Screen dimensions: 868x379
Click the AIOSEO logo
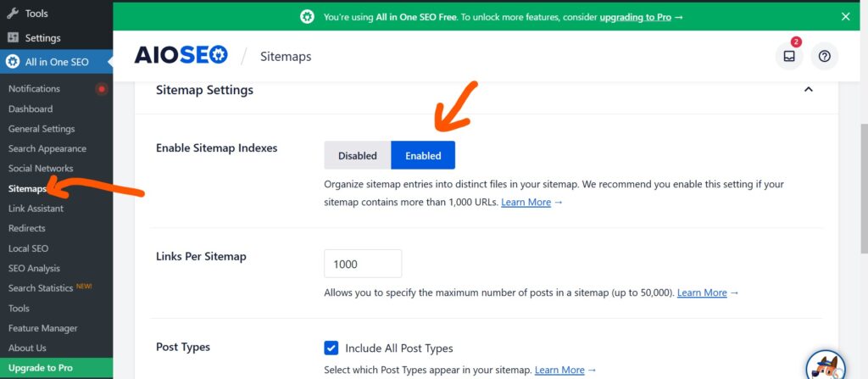click(x=181, y=55)
